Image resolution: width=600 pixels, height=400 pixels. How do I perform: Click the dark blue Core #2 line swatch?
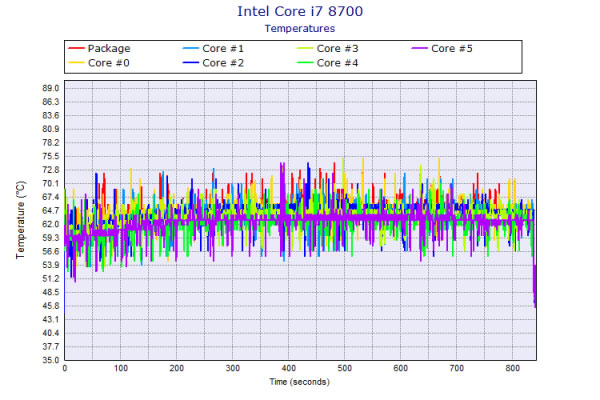191,62
